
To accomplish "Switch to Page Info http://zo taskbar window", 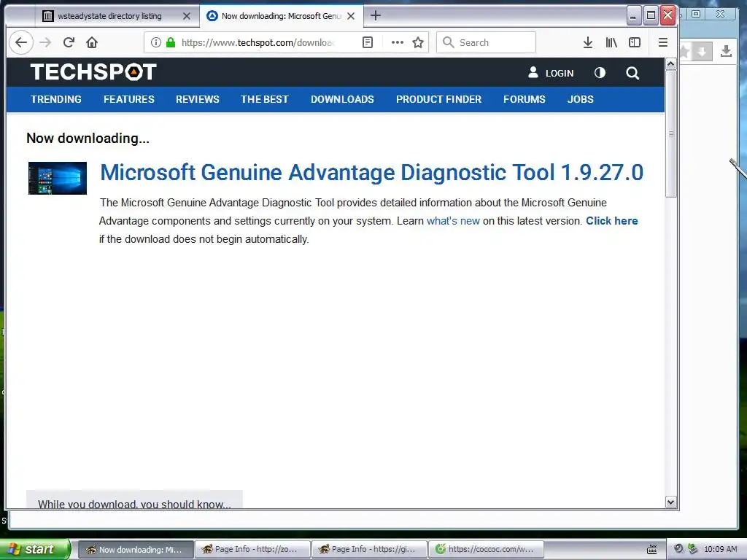I will [252, 550].
